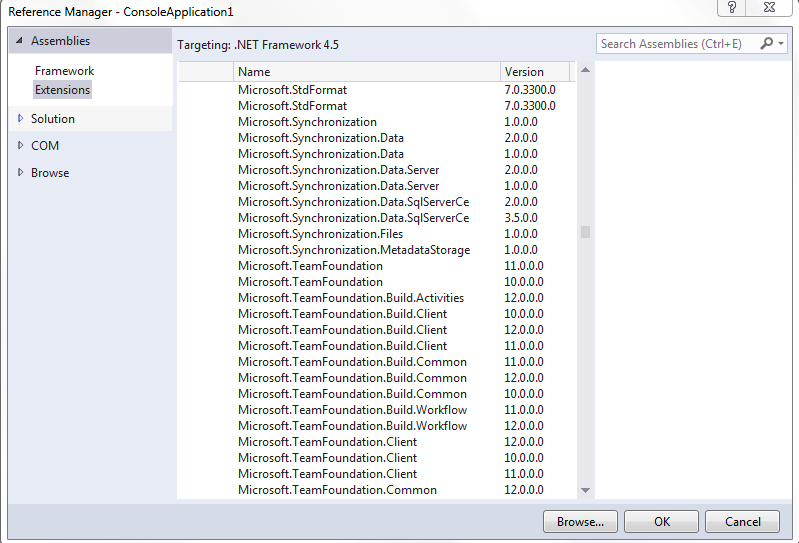The image size is (799, 543).
Task: Select Microsoft.Synchronization.Data.SqlServerCe version 3.5.0.0
Action: [377, 218]
